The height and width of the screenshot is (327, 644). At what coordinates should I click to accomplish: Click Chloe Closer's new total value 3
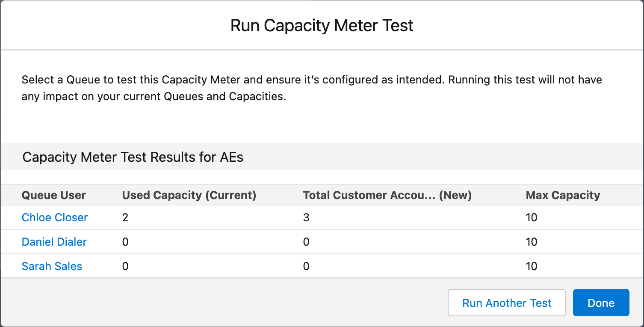pos(306,217)
